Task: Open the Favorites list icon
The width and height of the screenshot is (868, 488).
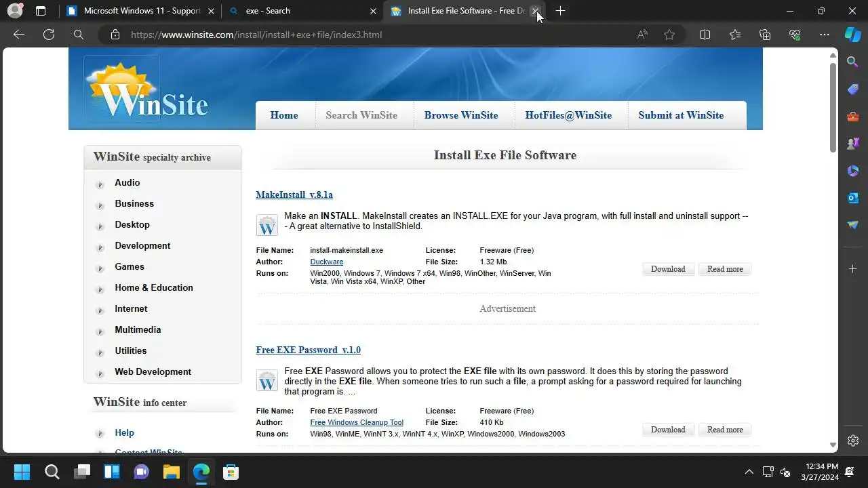Action: coord(735,35)
